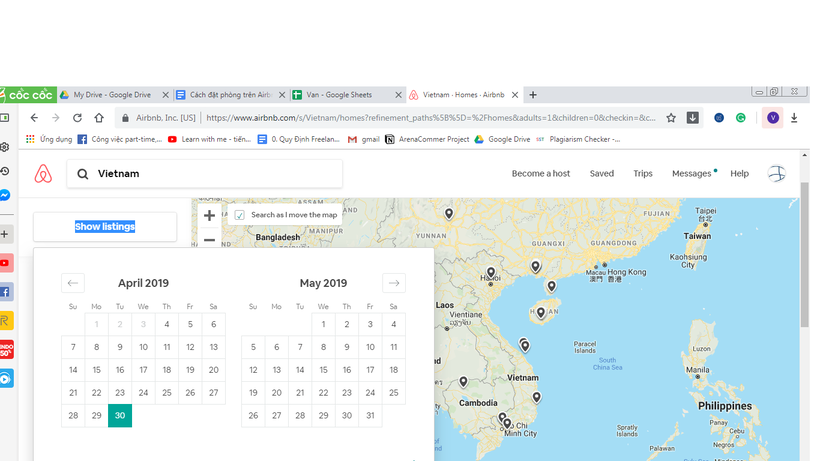Viewport: 820px width, 461px height.
Task: Bookmark the page with the star icon
Action: 671,118
